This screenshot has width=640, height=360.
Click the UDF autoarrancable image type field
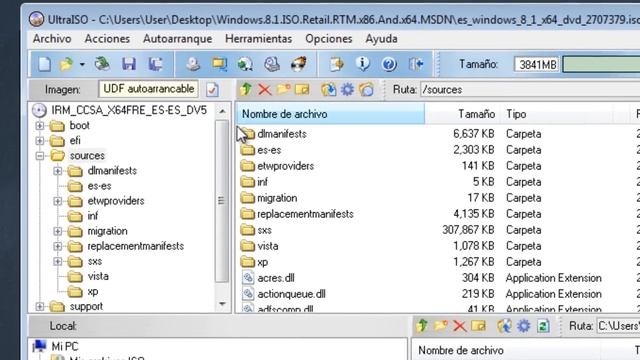[149, 89]
